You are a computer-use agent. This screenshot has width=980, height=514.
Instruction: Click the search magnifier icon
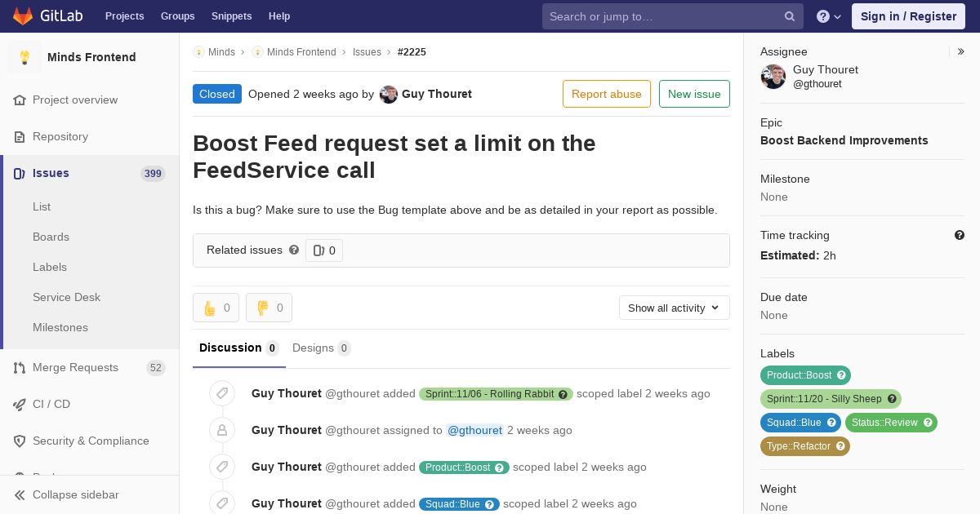pos(790,16)
